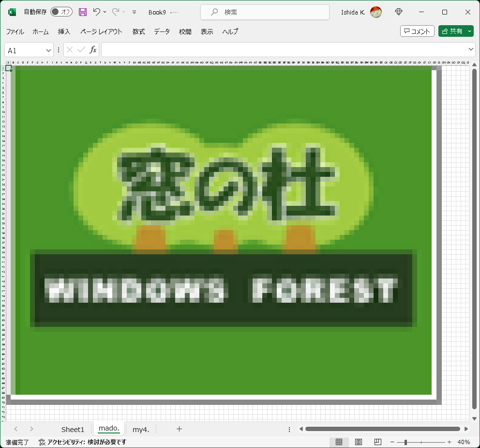
Task: Zoom in using the plus icon
Action: click(448, 442)
